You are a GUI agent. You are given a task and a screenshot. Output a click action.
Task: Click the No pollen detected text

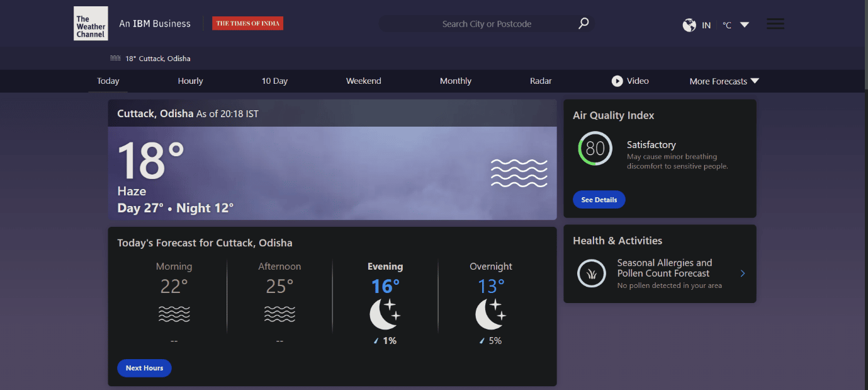pyautogui.click(x=670, y=285)
